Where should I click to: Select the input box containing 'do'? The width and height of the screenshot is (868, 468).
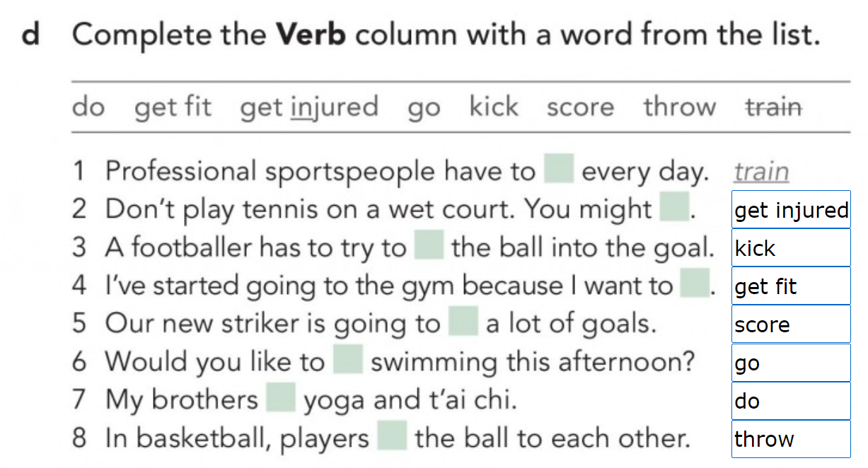[791, 401]
